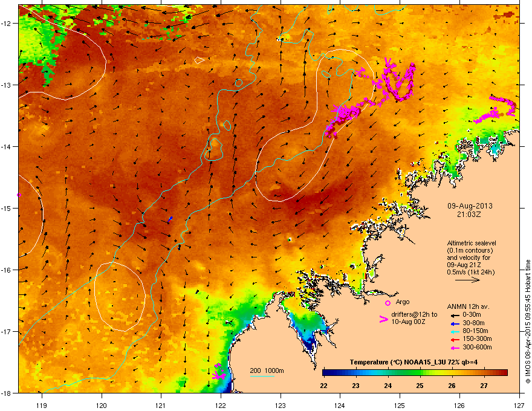The width and height of the screenshot is (532, 411).
Task: Click the '(0.1m contours)' text
Action: click(470, 250)
